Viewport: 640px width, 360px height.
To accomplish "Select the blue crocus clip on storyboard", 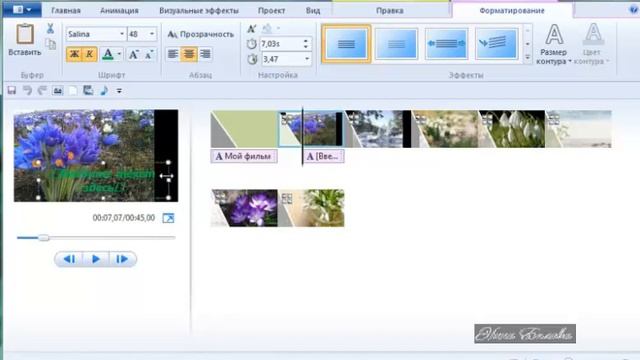I will click(311, 129).
